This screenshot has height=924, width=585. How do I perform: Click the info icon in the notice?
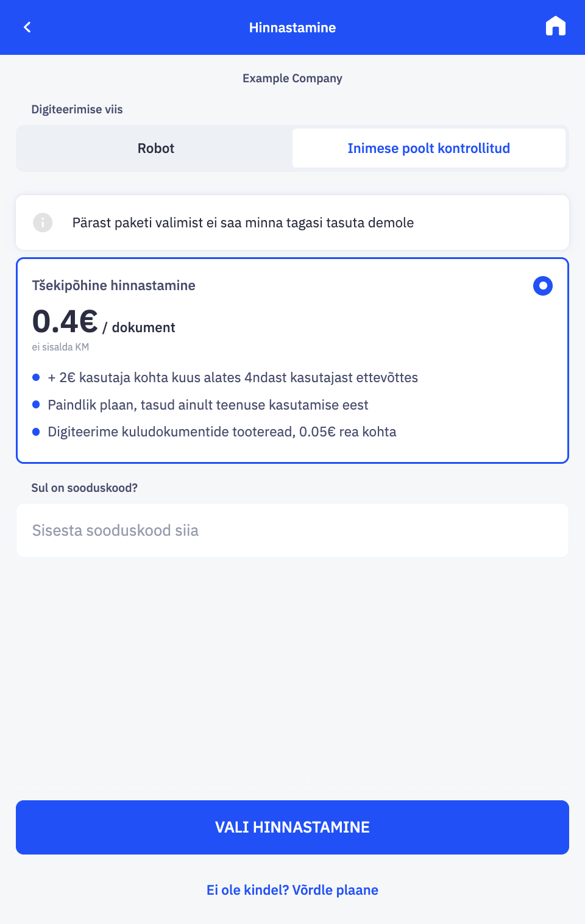click(43, 222)
